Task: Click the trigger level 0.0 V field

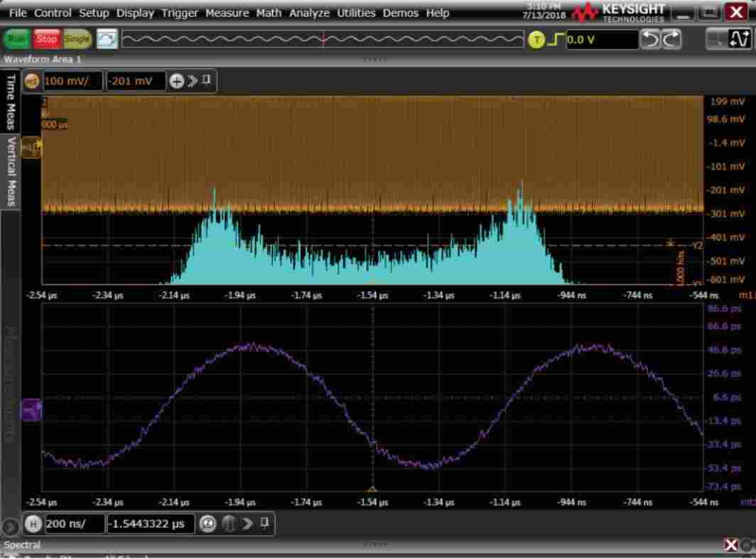Action: pos(601,40)
